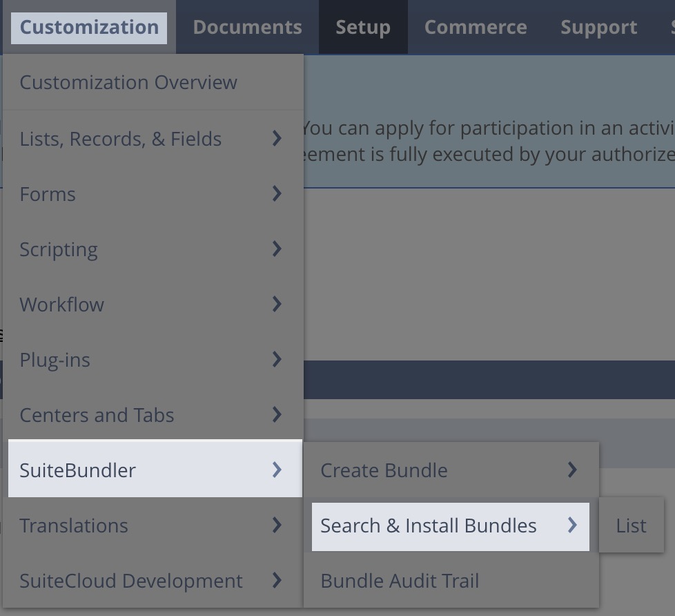This screenshot has width=675, height=616.
Task: Expand chevron beside Scripting
Action: (277, 249)
